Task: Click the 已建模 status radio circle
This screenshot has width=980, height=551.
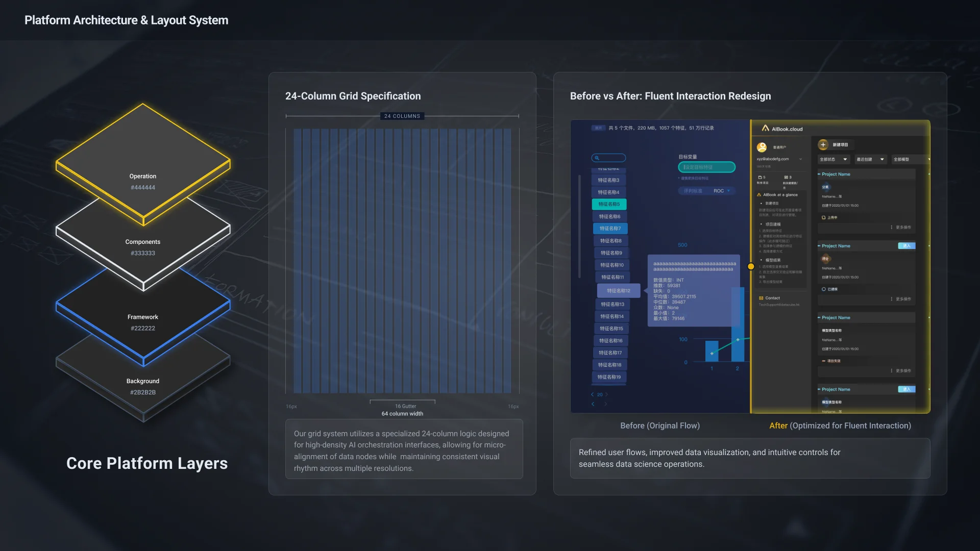Action: [x=823, y=289]
